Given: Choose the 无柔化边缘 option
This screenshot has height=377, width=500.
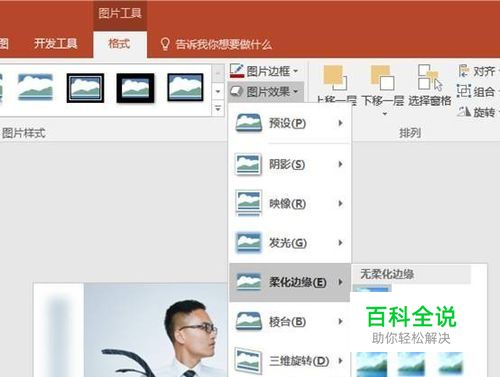Looking at the screenshot, I should click(411, 274).
